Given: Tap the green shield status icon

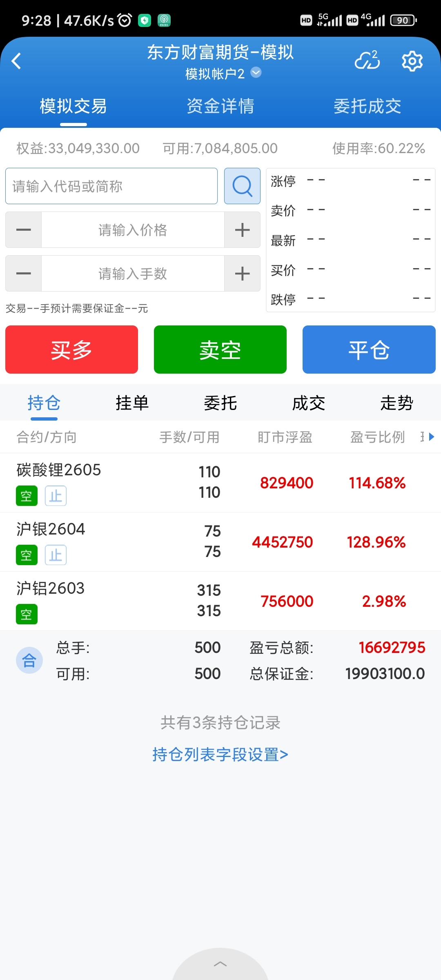Looking at the screenshot, I should pyautogui.click(x=145, y=20).
